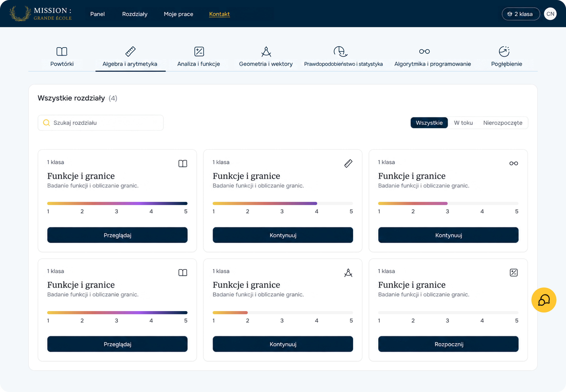Click Rozpocznij on the last card

(448, 344)
